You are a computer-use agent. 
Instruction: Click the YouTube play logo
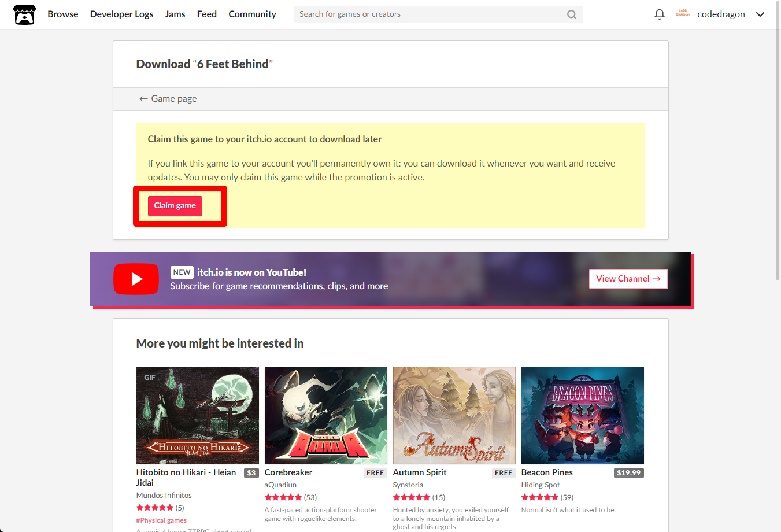(x=136, y=279)
